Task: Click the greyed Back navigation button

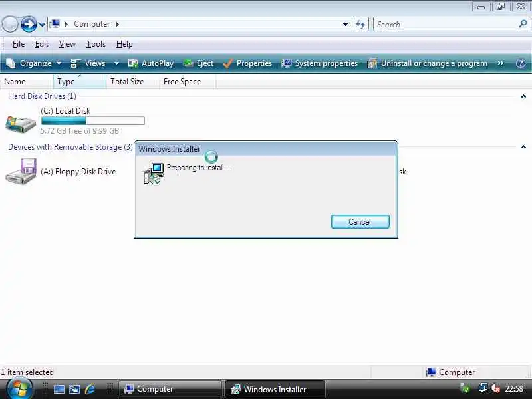Action: pos(9,24)
